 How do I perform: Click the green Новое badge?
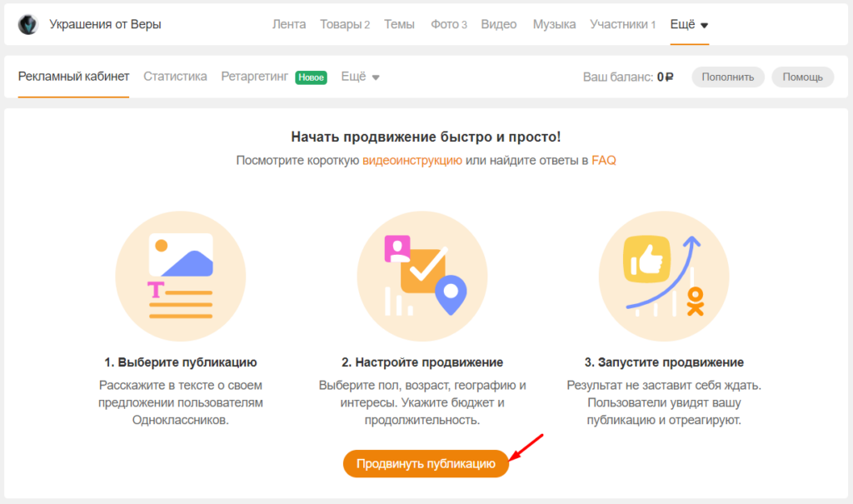(x=312, y=77)
